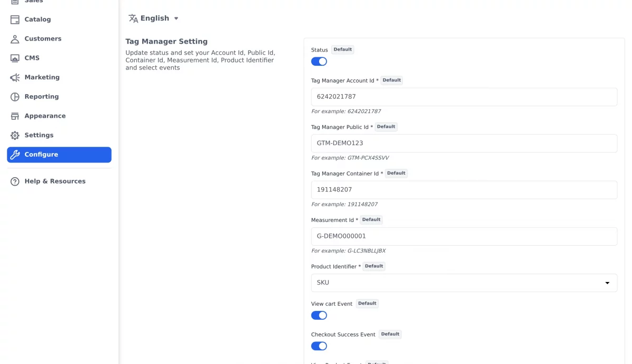Viewport: 632px width, 364px height.
Task: Click the Settings gear icon
Action: pyautogui.click(x=15, y=135)
